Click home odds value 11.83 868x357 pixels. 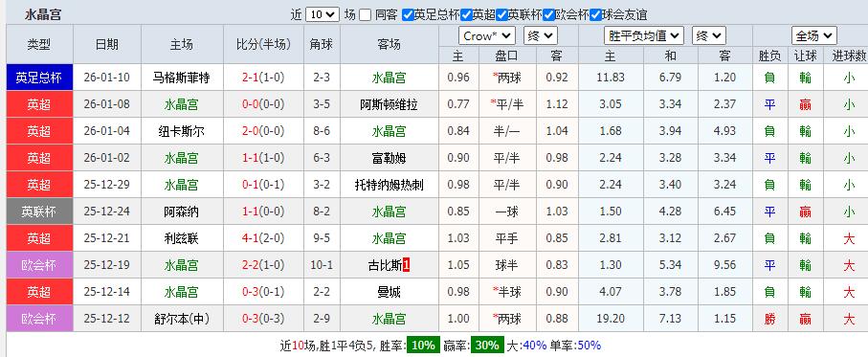coord(611,78)
